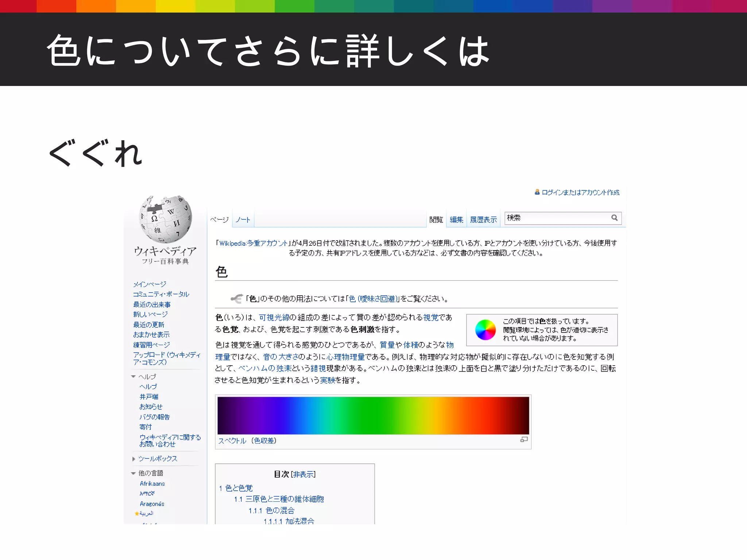Switch to the ノート tab
The width and height of the screenshot is (747, 560).
[x=243, y=219]
